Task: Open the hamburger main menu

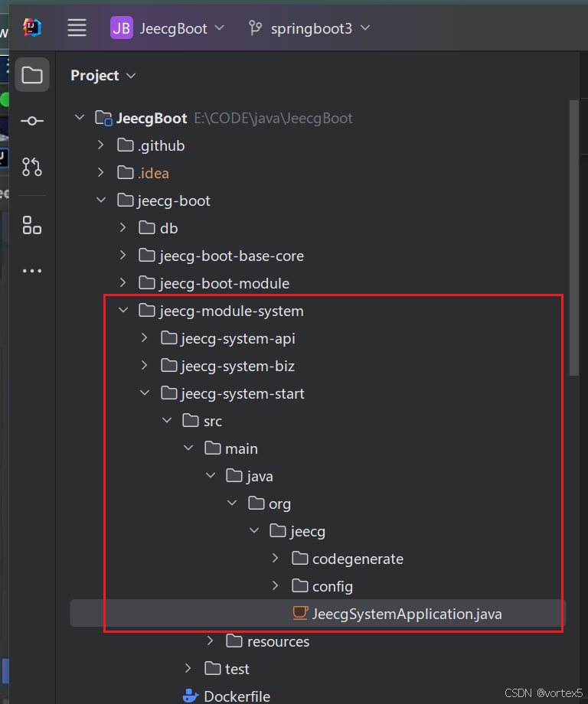Action: (x=77, y=28)
